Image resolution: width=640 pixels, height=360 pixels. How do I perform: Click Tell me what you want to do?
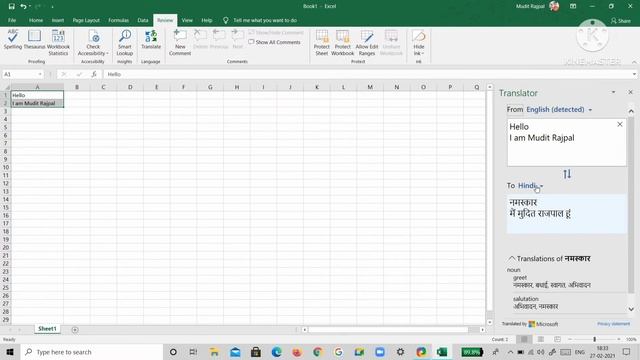(x=264, y=20)
